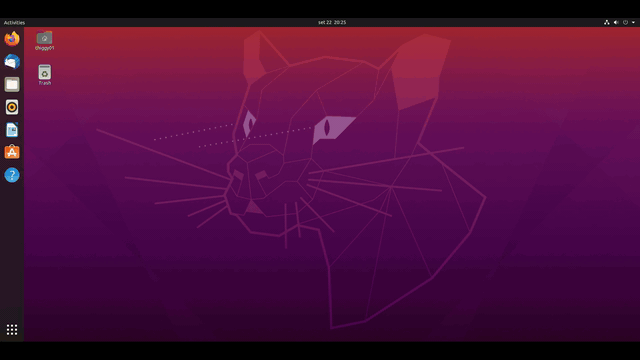Open the clock and calendar menu
Viewport: 640px width, 360px height.
(332, 22)
